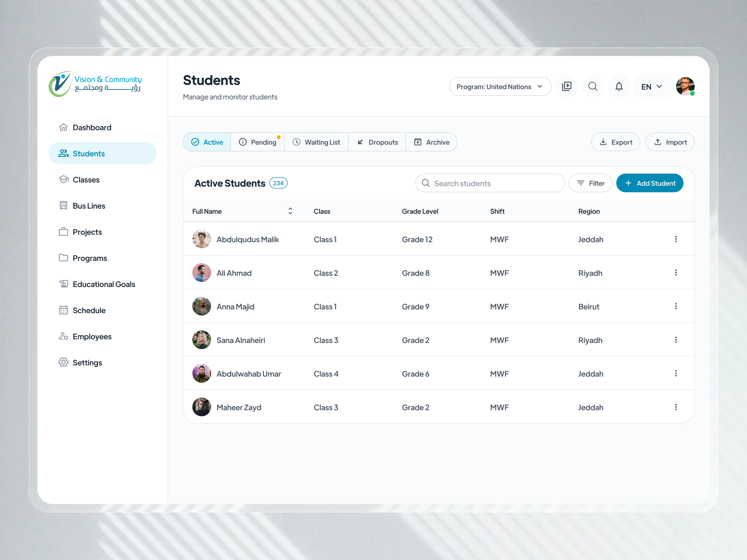Click the Add Student button
747x560 pixels.
(649, 183)
